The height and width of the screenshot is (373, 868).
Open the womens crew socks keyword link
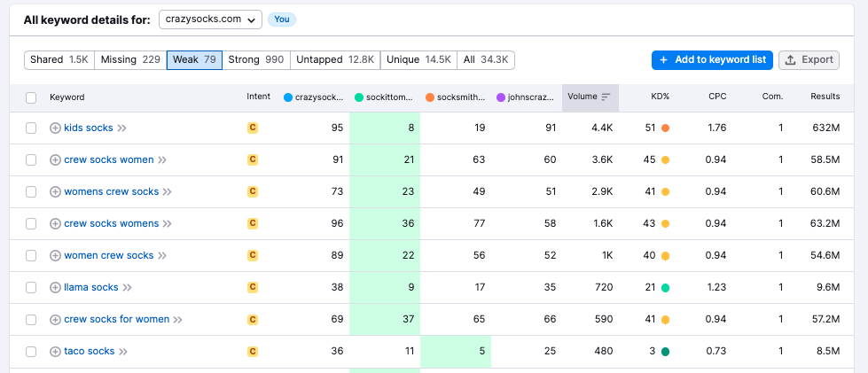click(111, 192)
